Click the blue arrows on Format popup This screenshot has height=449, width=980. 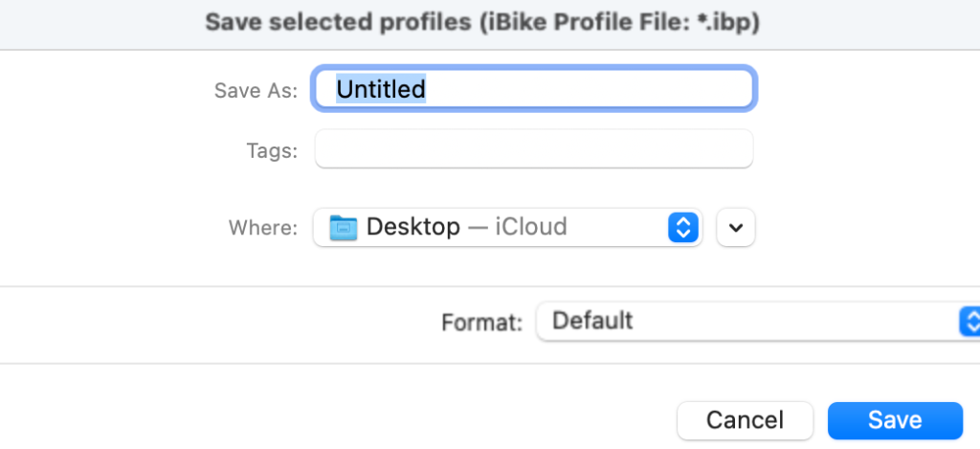[x=969, y=322]
